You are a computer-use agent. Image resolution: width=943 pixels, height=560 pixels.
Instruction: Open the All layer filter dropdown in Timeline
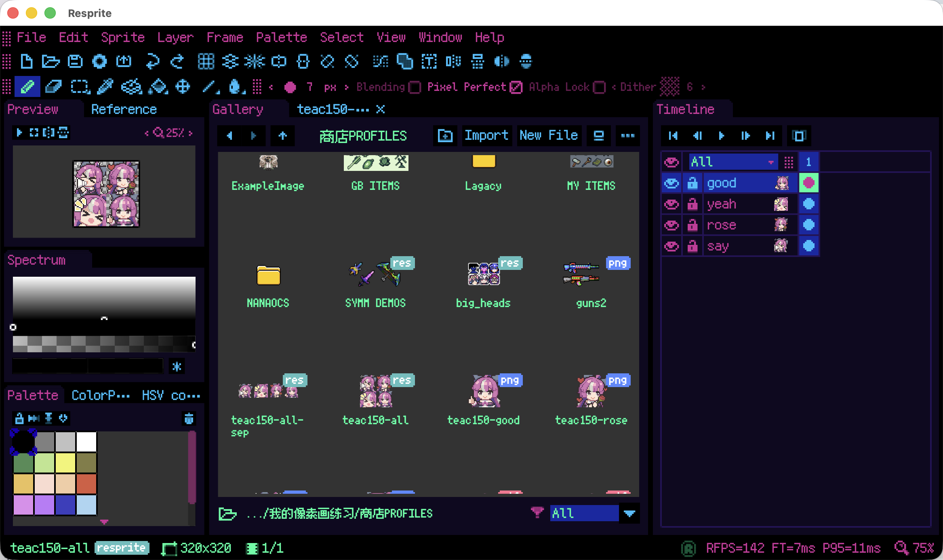pyautogui.click(x=732, y=162)
